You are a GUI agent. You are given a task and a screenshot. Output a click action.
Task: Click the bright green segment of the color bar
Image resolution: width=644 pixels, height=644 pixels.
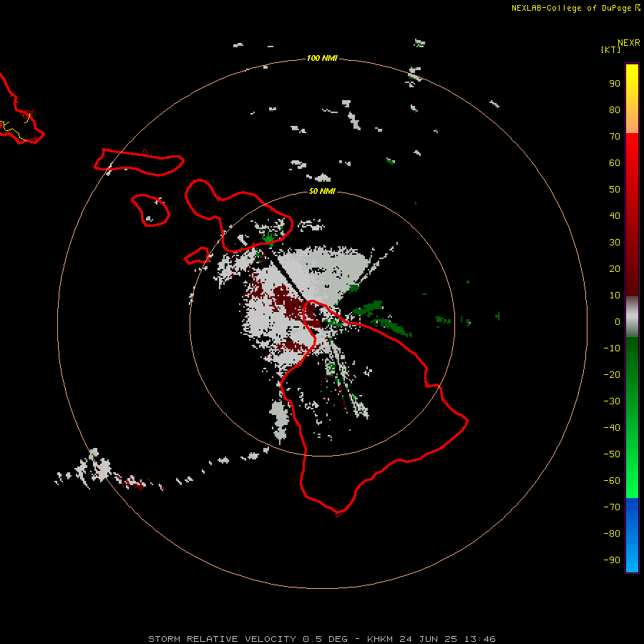[x=632, y=418]
